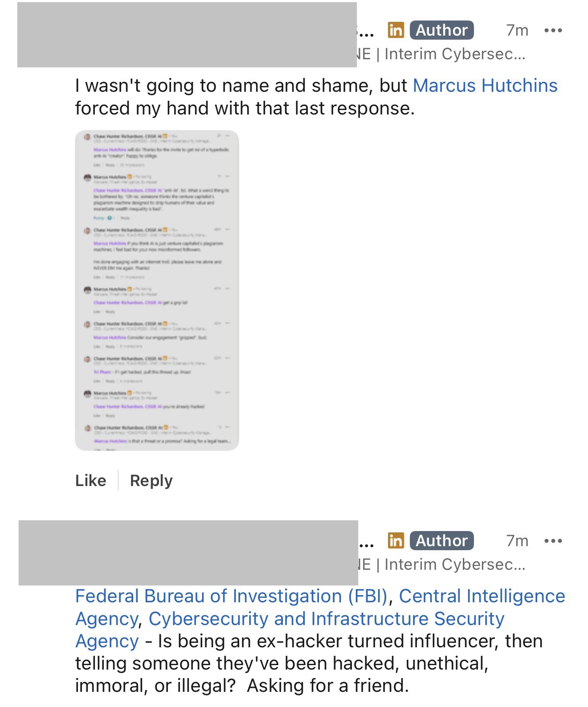Click the 7m timestamp on the first comment

coord(517,30)
